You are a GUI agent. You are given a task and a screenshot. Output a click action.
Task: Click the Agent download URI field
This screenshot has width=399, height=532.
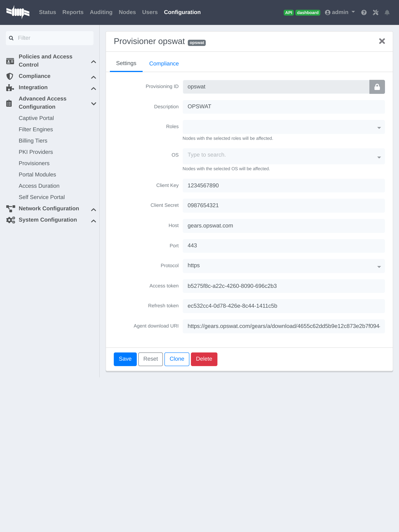coord(283,326)
